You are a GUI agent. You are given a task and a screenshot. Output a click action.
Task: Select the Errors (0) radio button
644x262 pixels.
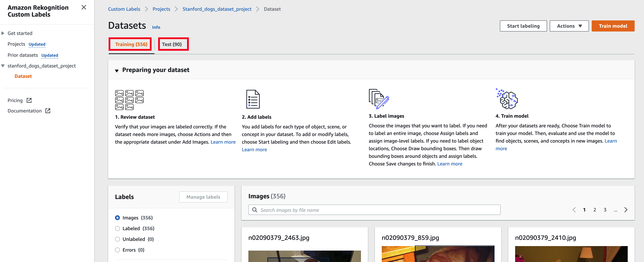click(x=117, y=250)
